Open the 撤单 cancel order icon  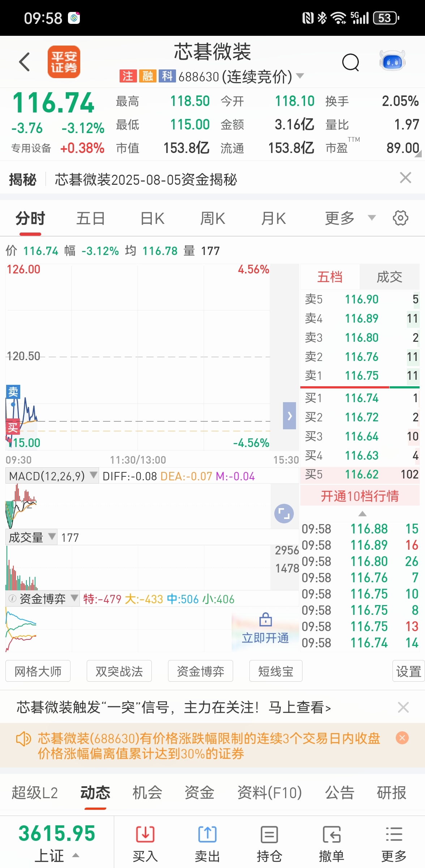(x=331, y=835)
